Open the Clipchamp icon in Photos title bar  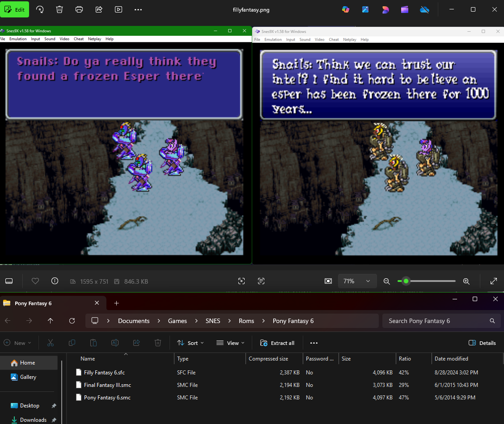405,10
